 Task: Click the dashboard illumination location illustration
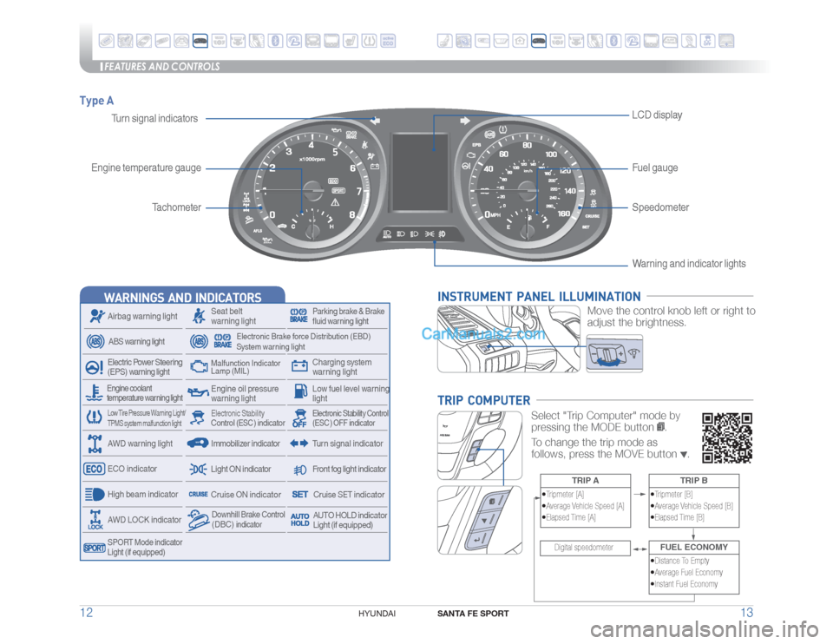click(x=509, y=339)
